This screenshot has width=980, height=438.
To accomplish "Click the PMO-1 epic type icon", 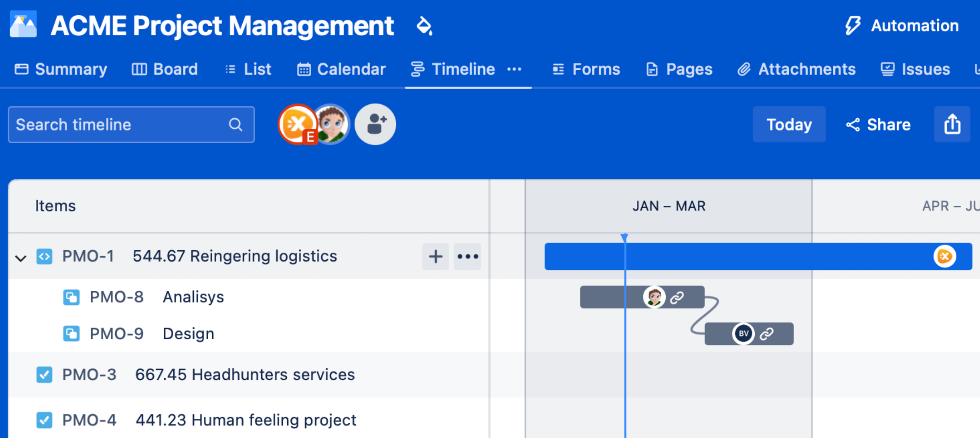I will coord(45,256).
